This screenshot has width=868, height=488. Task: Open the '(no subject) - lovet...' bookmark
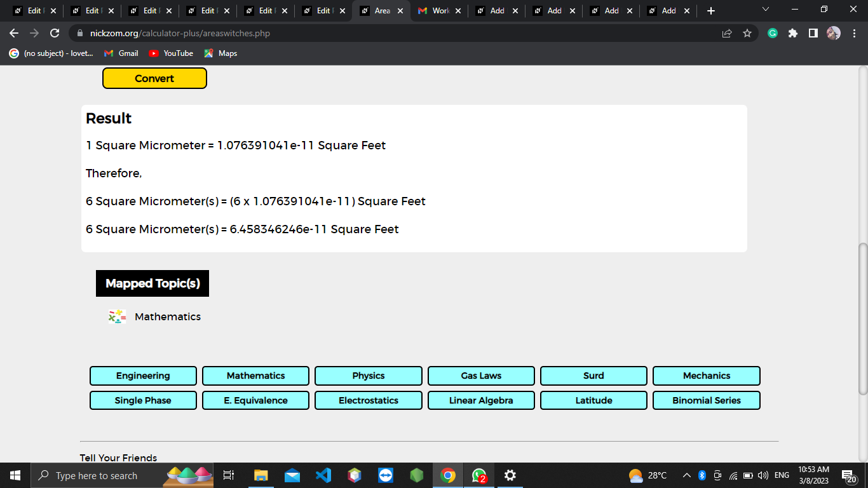pos(51,53)
